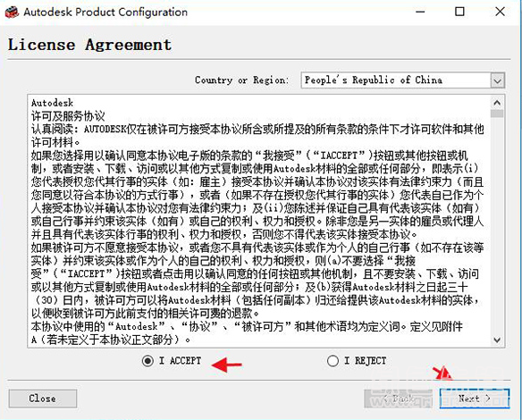Click the 'License Agreement' heading
522x420 pixels.
tap(90, 45)
